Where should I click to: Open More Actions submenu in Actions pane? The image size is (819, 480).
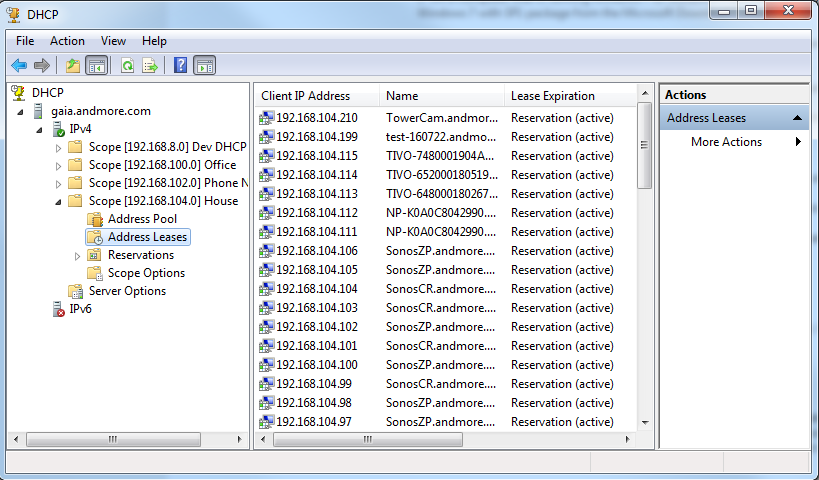(x=726, y=142)
